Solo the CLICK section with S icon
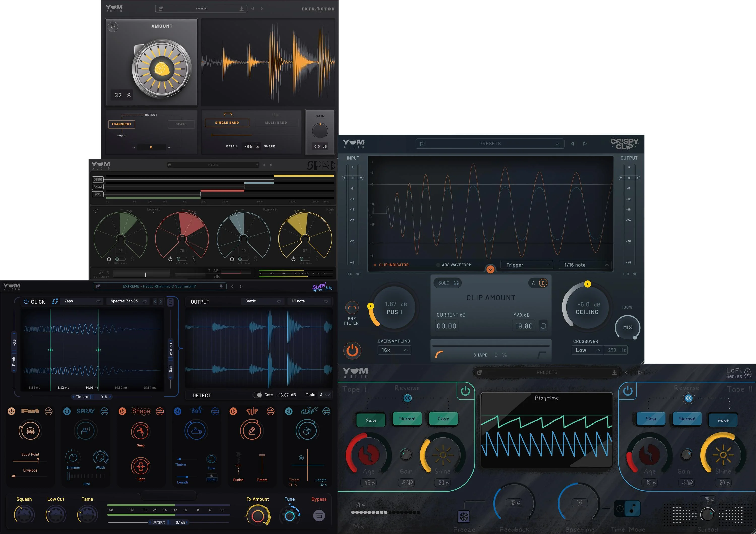 (x=170, y=302)
